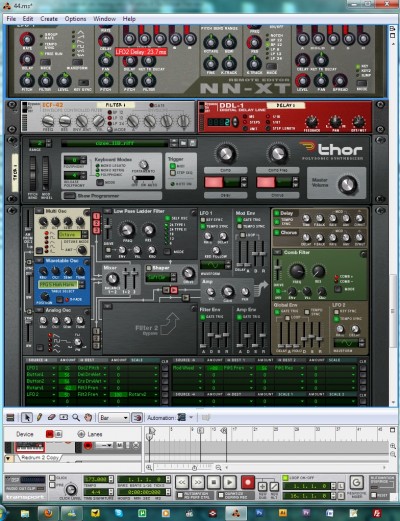Click the New Alt button
Screen dimensions: 400x521
point(274,486)
